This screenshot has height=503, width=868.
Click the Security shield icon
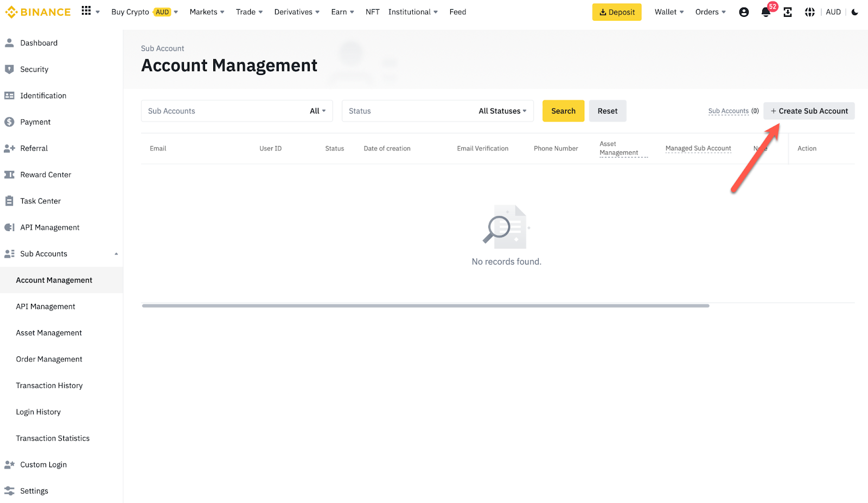(9, 69)
